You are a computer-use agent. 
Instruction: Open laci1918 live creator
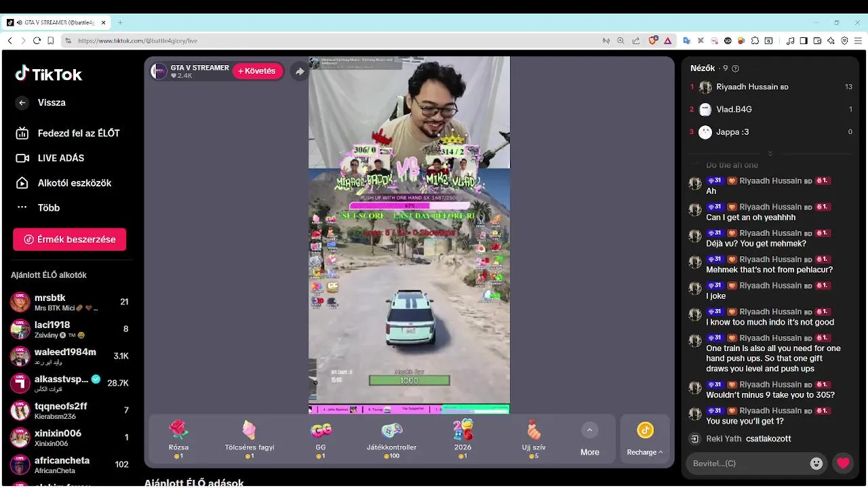[68, 329]
